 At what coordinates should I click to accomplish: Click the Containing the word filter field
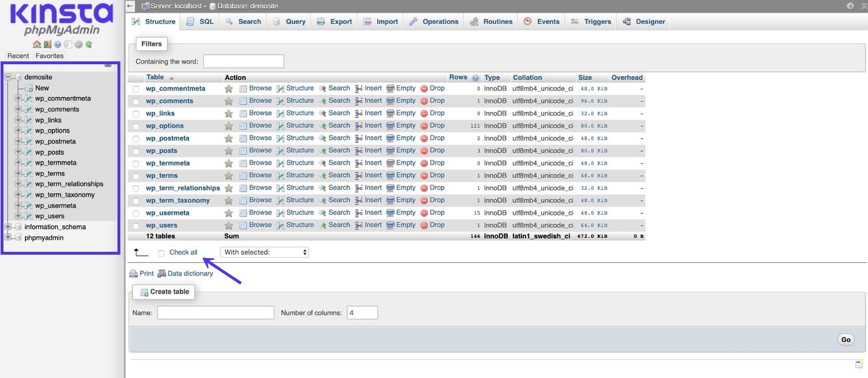tap(243, 61)
